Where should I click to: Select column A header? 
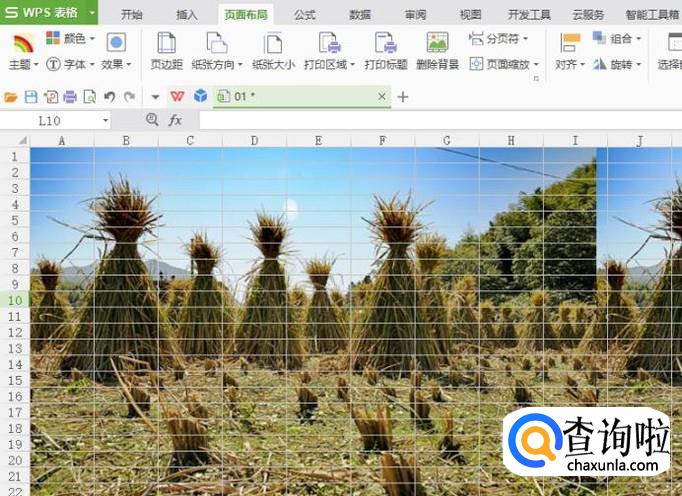[62, 141]
